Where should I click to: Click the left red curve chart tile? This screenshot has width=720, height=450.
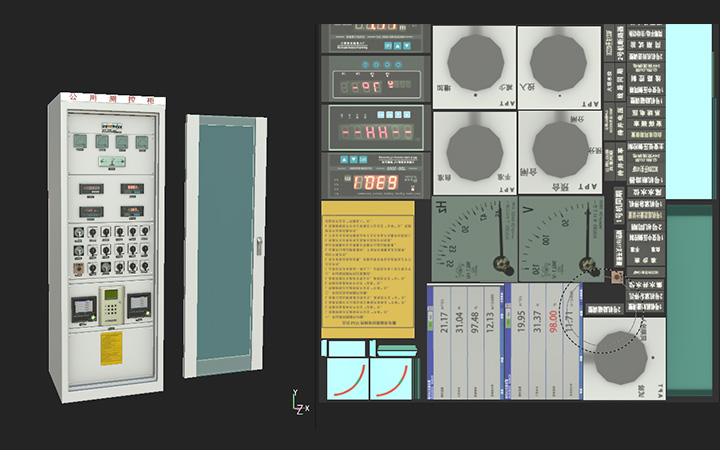point(345,379)
